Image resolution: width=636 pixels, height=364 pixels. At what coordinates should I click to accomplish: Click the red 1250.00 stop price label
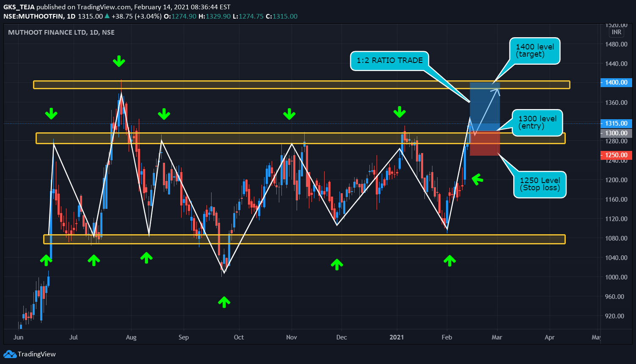point(616,155)
